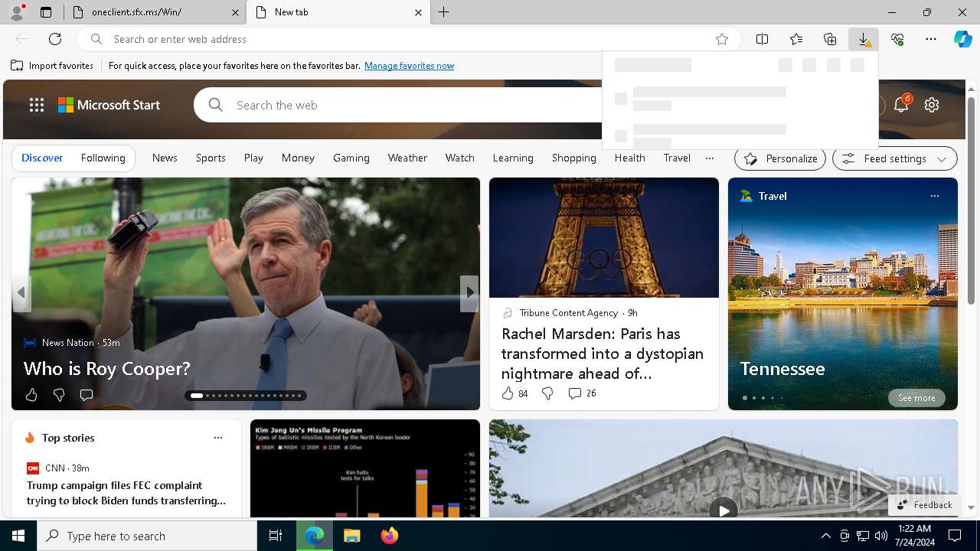The width and height of the screenshot is (980, 551).
Task: Play the courthouse video
Action: (724, 510)
